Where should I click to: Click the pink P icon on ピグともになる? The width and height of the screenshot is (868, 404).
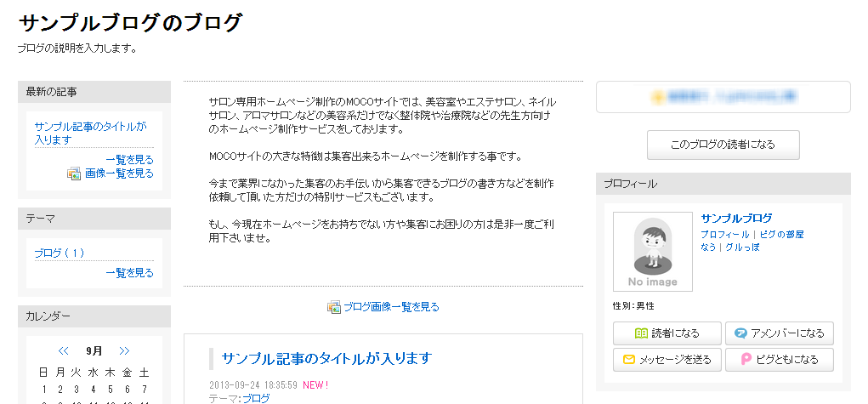click(x=746, y=360)
